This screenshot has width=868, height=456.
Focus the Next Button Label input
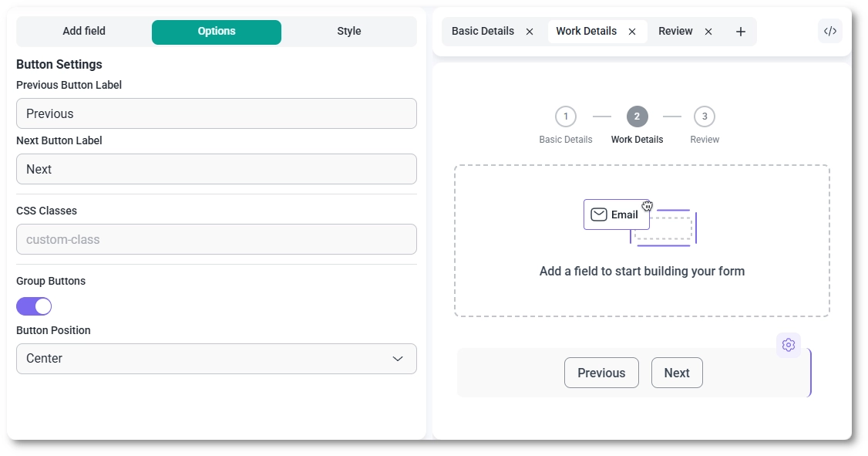tap(217, 169)
